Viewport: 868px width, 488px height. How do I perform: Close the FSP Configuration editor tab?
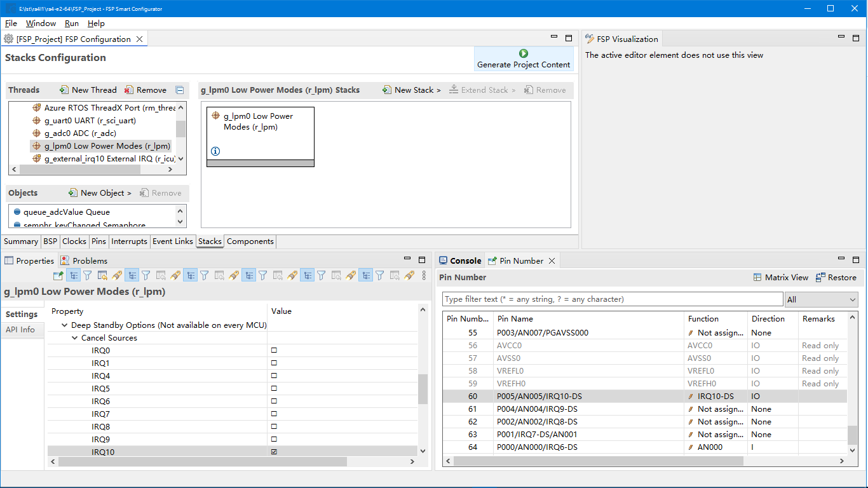[x=139, y=39]
